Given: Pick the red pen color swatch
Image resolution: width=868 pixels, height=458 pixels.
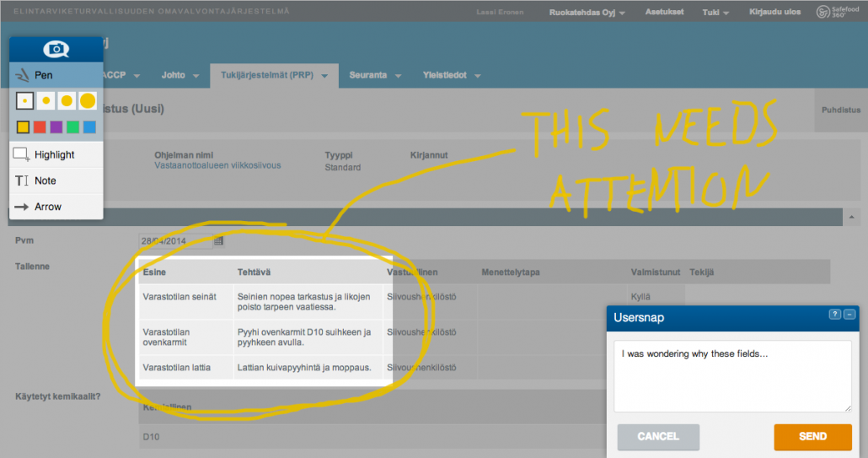Looking at the screenshot, I should pyautogui.click(x=40, y=127).
